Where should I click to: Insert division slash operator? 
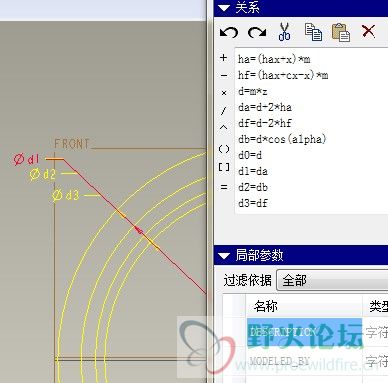(224, 110)
